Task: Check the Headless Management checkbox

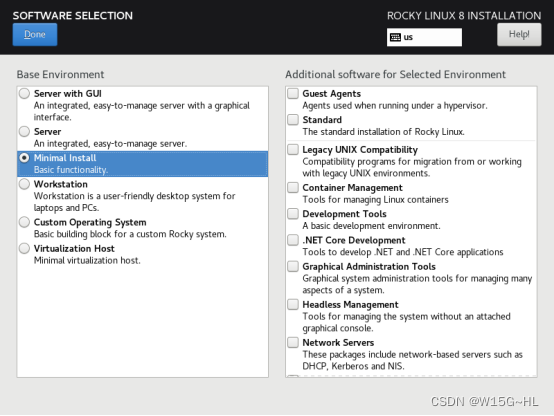Action: coord(293,304)
